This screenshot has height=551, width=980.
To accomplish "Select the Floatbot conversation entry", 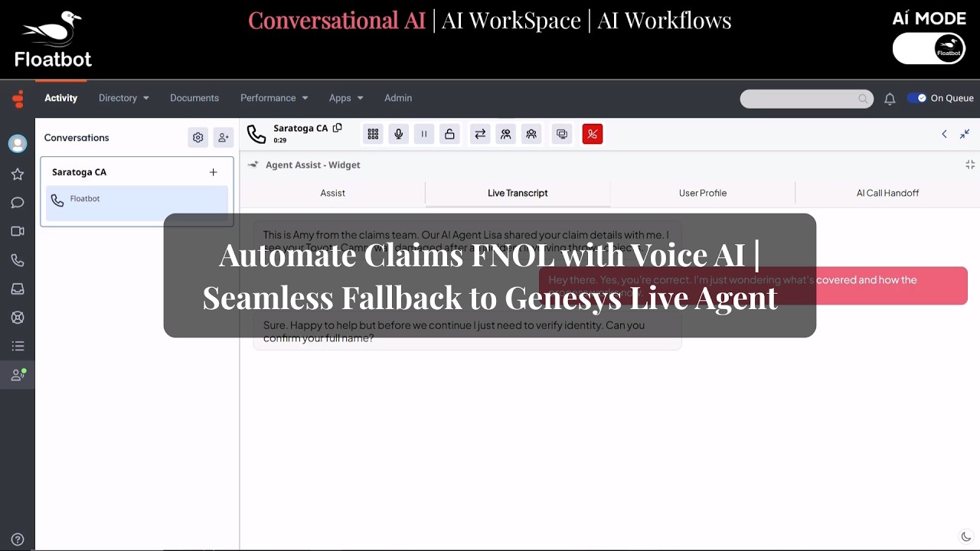I will (137, 203).
